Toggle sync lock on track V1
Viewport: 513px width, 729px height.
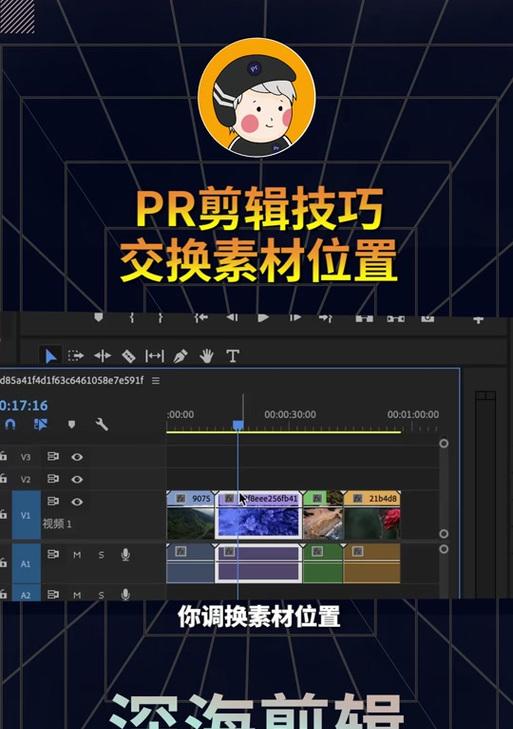click(x=53, y=501)
